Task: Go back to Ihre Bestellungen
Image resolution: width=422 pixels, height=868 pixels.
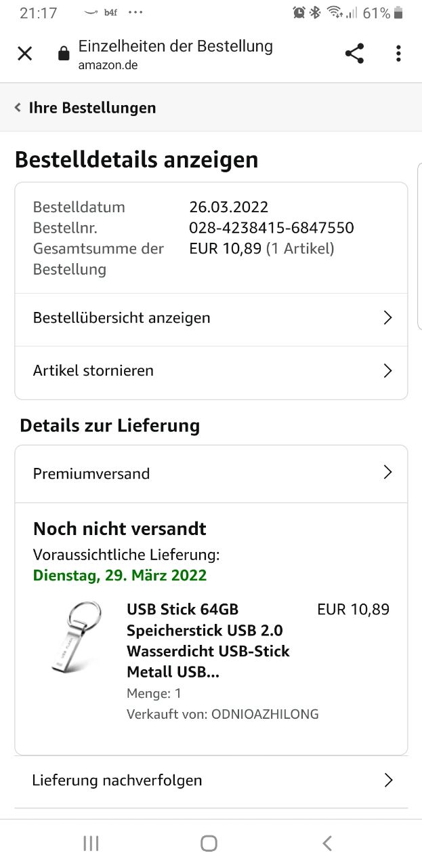Action: click(x=92, y=108)
